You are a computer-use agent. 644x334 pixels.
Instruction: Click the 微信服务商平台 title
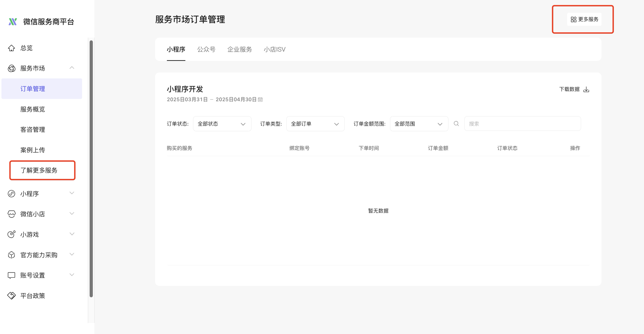tap(49, 22)
